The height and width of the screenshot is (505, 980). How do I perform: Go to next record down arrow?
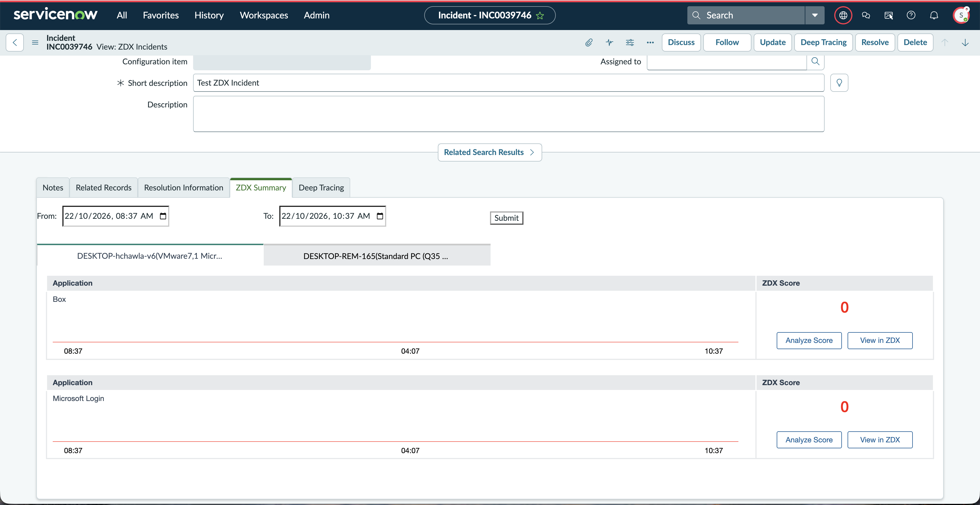pos(965,42)
